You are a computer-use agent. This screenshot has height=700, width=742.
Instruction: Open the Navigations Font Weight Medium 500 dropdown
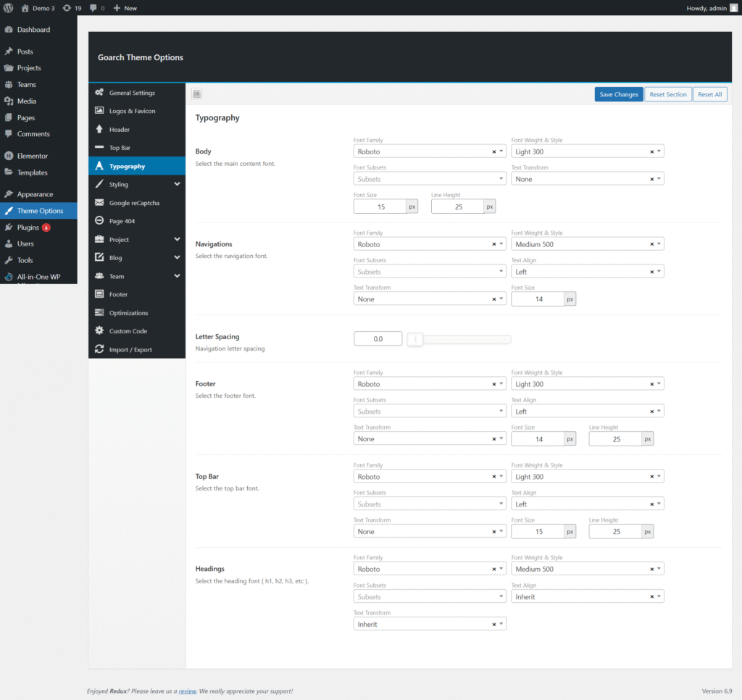587,244
